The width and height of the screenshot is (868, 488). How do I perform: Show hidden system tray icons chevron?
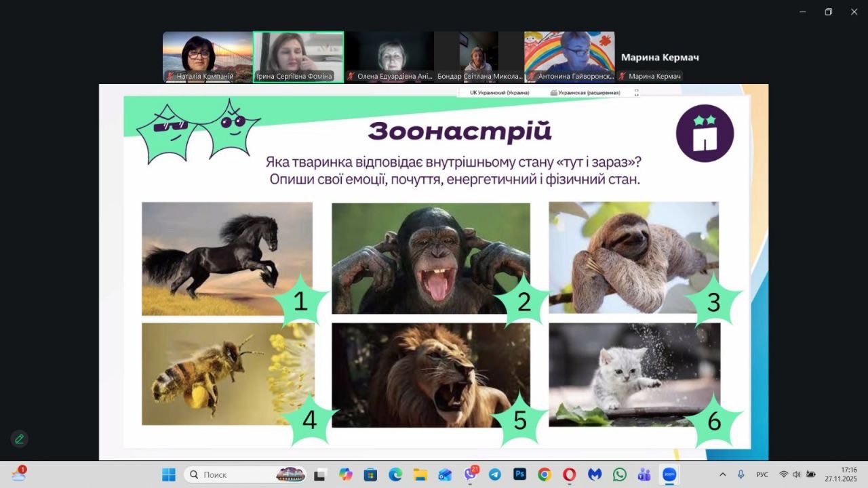pos(723,474)
